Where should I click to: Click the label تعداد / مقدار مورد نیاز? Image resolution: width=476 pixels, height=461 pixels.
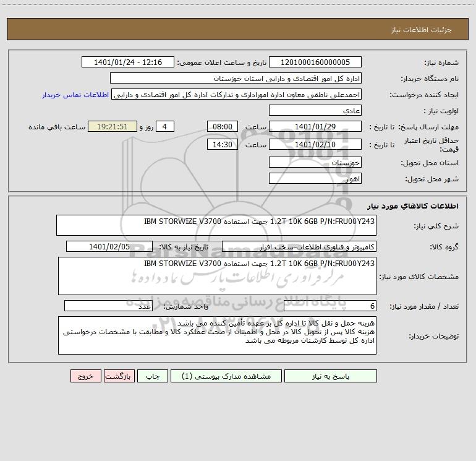(424, 307)
